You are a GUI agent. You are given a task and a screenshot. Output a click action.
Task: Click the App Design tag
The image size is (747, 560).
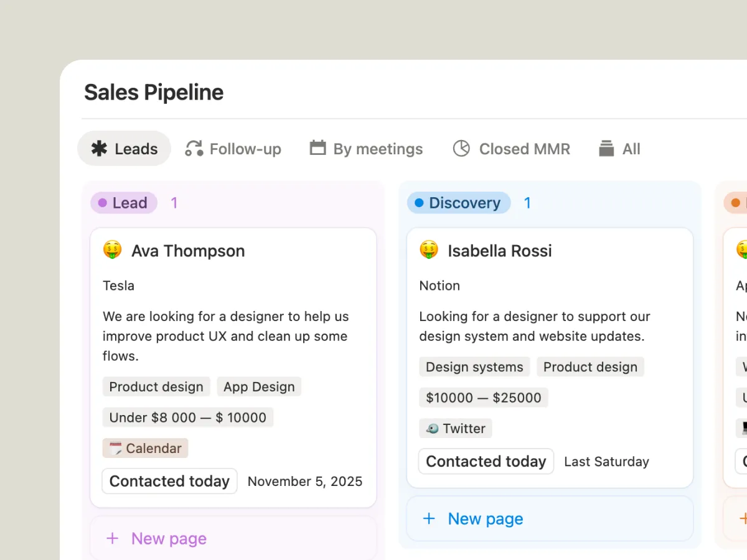[x=259, y=386]
